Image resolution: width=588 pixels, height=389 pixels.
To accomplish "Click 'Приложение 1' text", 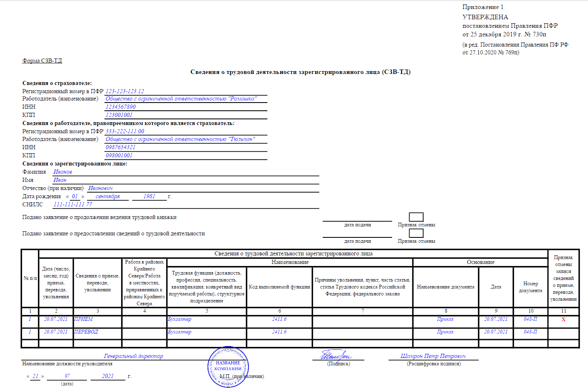I will point(483,7).
